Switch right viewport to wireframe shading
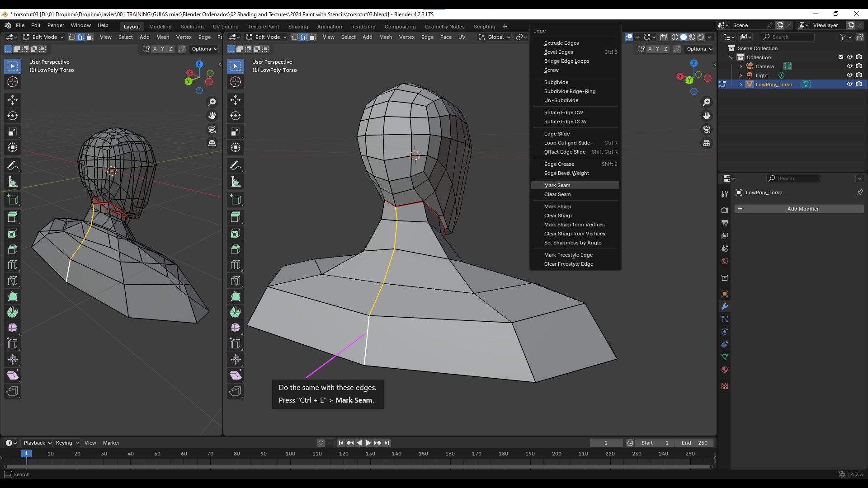Image resolution: width=868 pixels, height=488 pixels. [x=675, y=37]
